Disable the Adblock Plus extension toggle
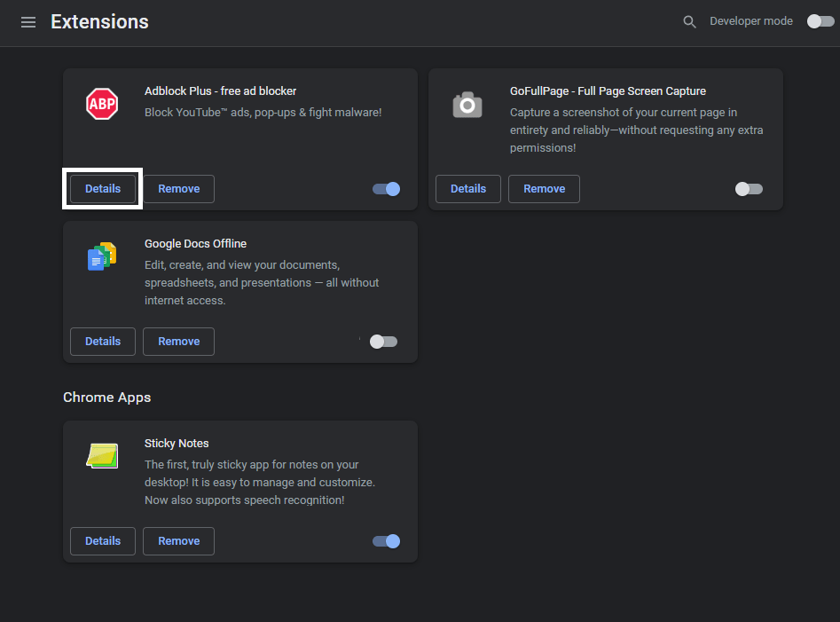840x622 pixels. click(386, 189)
